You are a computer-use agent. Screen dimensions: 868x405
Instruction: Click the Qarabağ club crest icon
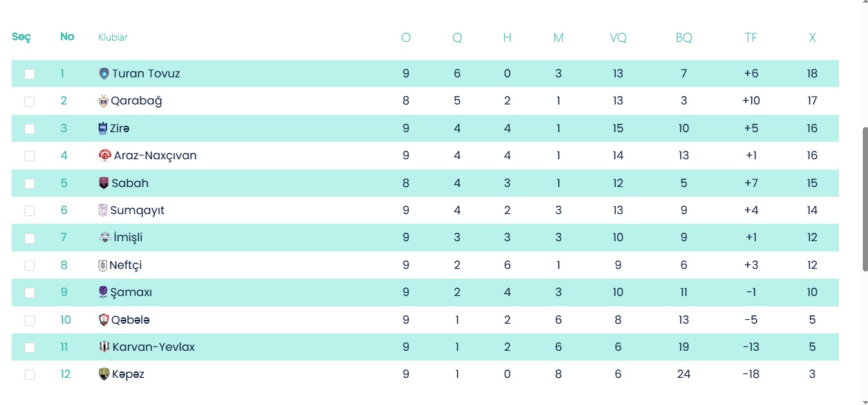(x=103, y=101)
